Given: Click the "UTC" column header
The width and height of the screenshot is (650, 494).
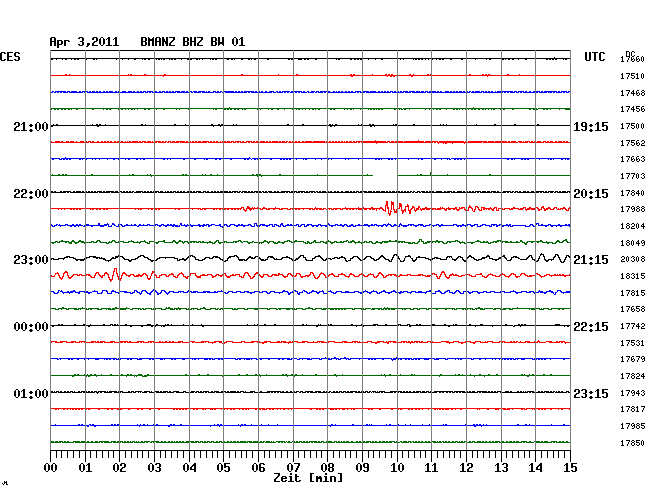Looking at the screenshot, I should pyautogui.click(x=595, y=57).
